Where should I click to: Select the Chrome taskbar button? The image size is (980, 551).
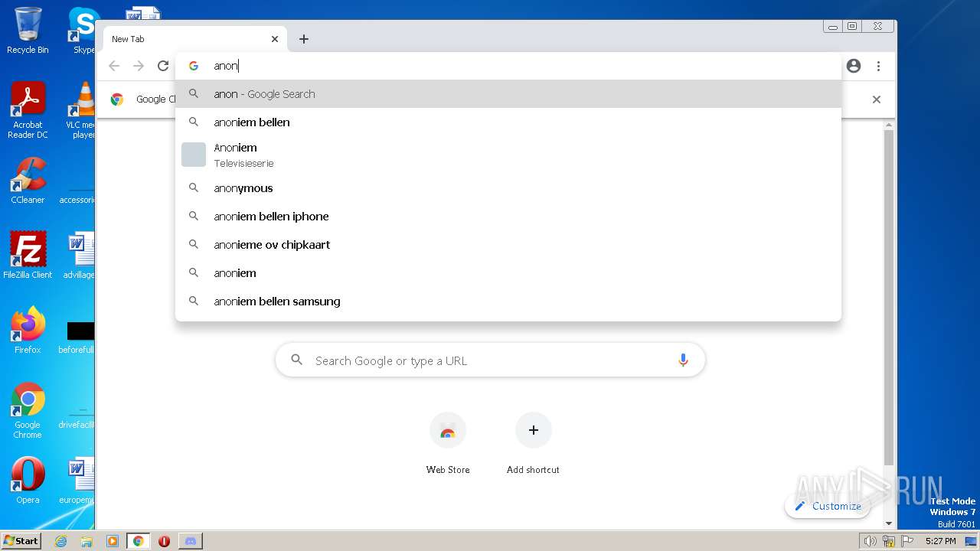pyautogui.click(x=139, y=541)
